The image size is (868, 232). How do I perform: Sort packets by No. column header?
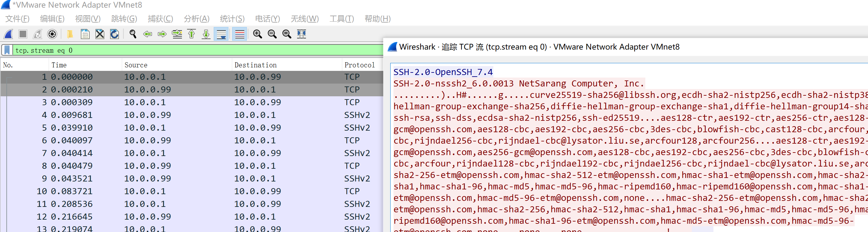[x=24, y=65]
